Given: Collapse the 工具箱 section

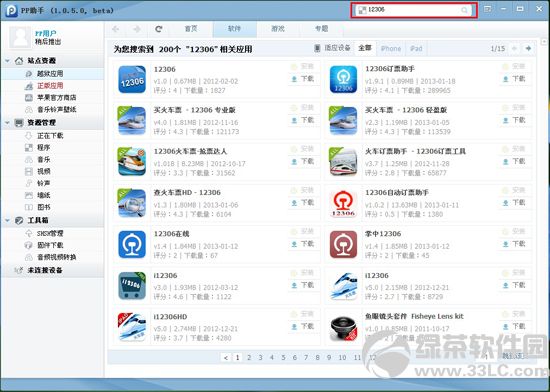Looking at the screenshot, I should coord(7,221).
